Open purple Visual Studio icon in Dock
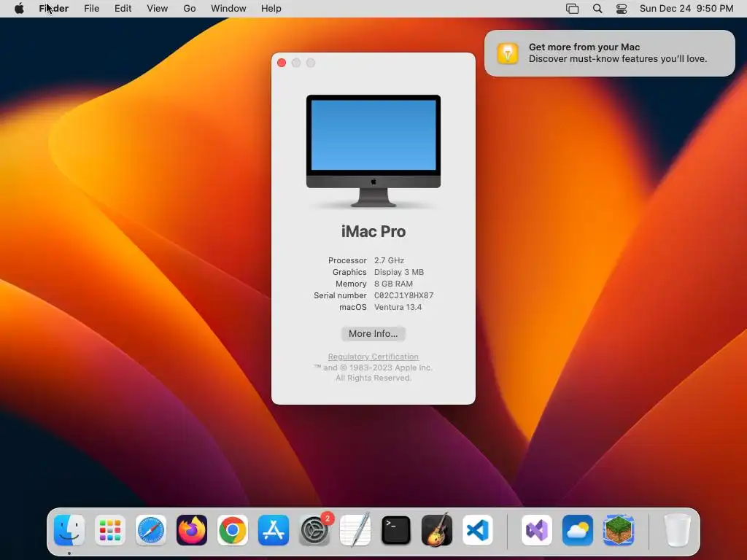 pos(537,530)
